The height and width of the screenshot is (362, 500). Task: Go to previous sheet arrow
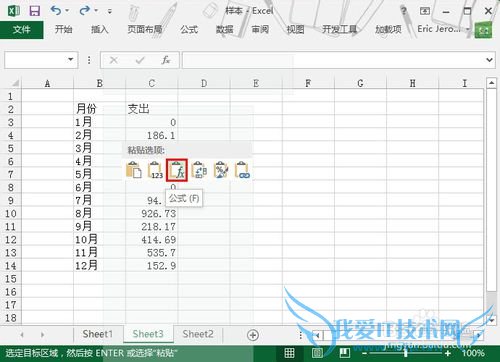click(22, 335)
